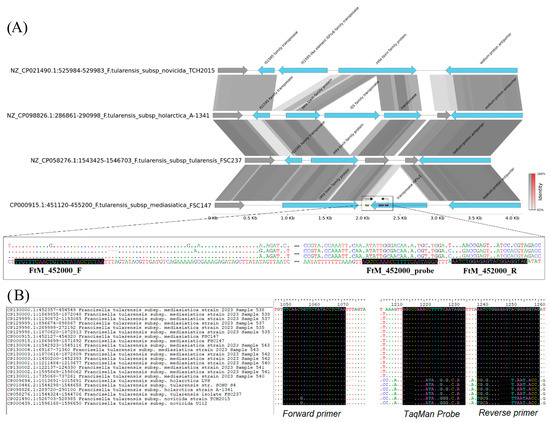Click the 3.5 Kb scale tick label
This screenshot has height=422, width=550.
click(475, 218)
